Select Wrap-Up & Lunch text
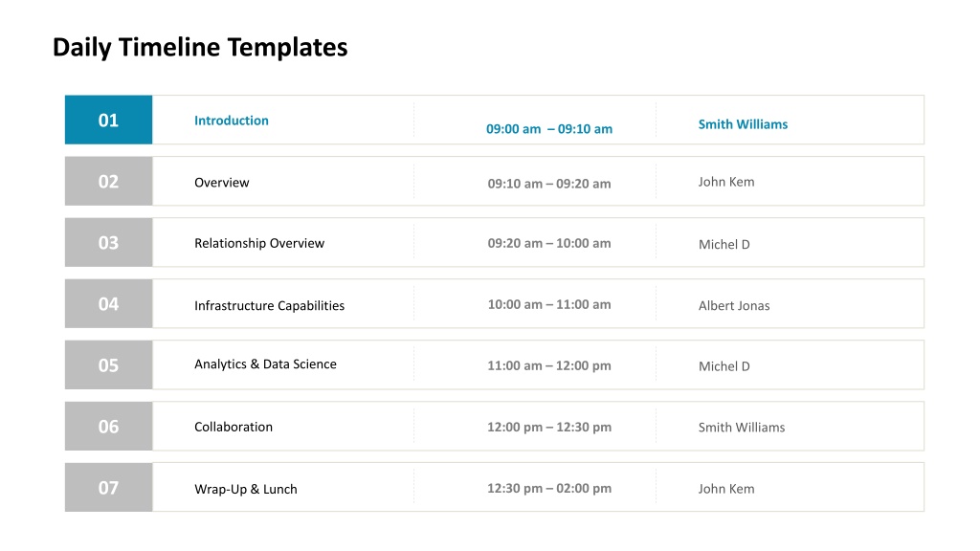980x551 pixels. (246, 489)
